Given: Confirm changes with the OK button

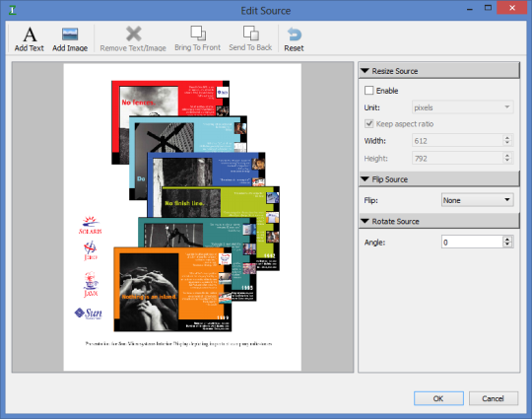Looking at the screenshot, I should point(438,398).
